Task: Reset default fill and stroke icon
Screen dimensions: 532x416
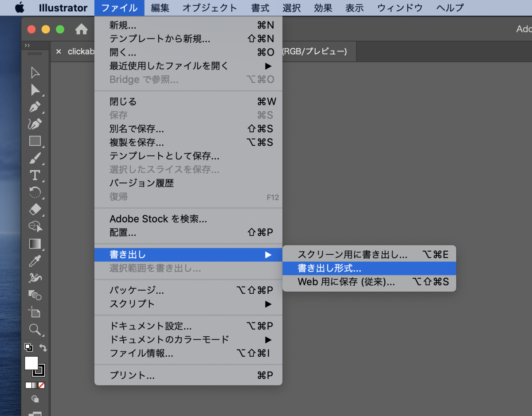Action: (28, 347)
